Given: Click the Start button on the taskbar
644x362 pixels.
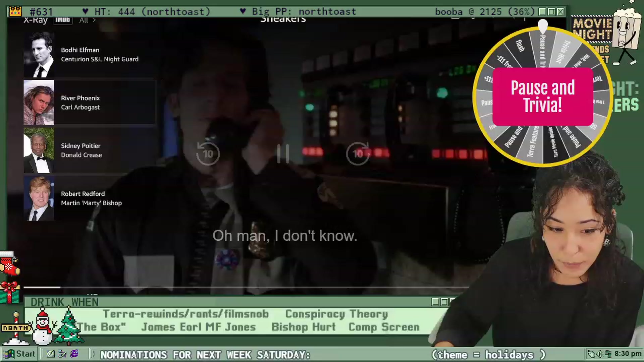Looking at the screenshot, I should click(x=19, y=354).
